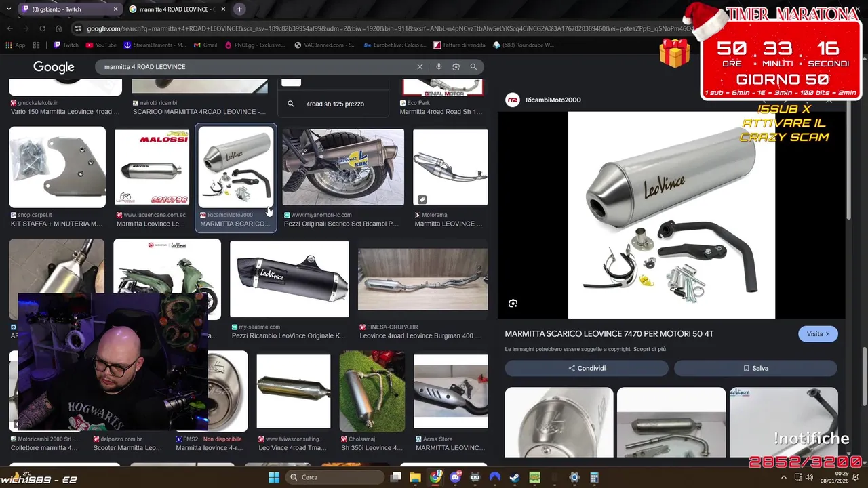The image size is (868, 488).
Task: Close the Twitch gskianto tab
Action: (115, 9)
